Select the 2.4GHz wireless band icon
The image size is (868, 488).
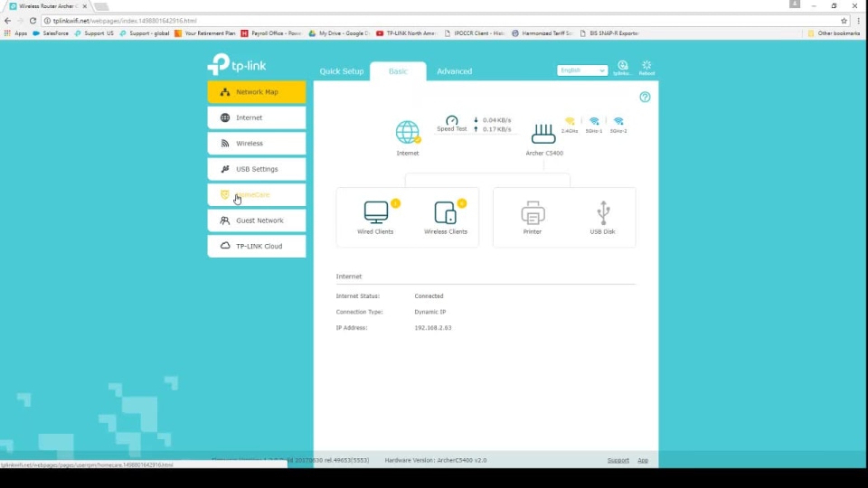pyautogui.click(x=570, y=122)
